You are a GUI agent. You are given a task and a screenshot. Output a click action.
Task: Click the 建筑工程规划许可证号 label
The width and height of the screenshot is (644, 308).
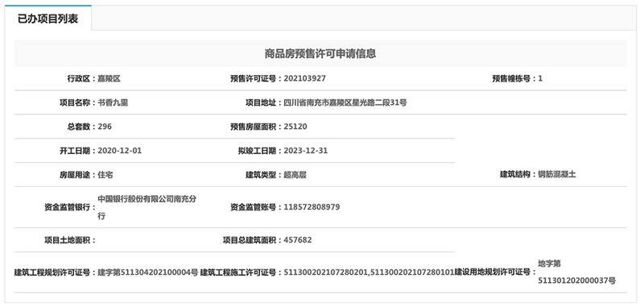click(52, 273)
